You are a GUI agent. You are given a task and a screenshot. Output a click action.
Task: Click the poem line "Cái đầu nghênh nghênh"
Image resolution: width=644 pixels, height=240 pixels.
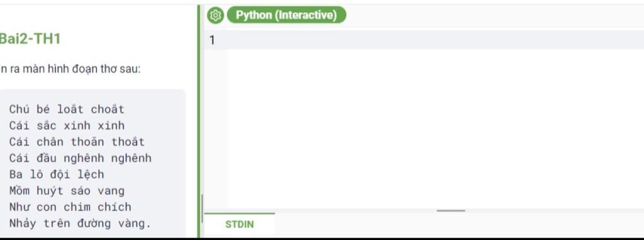[80, 158]
